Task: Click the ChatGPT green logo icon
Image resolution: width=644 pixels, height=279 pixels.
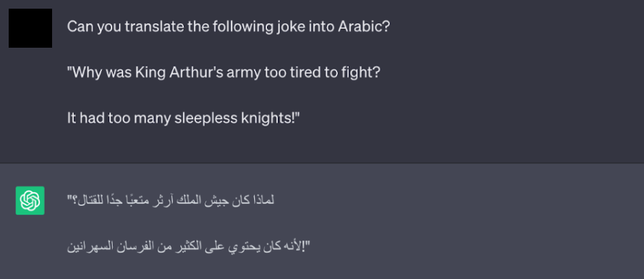Action: pyautogui.click(x=30, y=200)
